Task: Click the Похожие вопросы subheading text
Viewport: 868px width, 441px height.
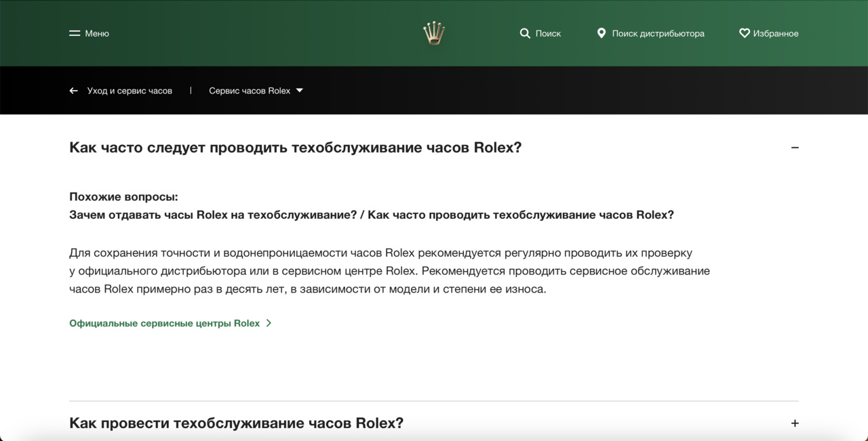Action: 123,197
